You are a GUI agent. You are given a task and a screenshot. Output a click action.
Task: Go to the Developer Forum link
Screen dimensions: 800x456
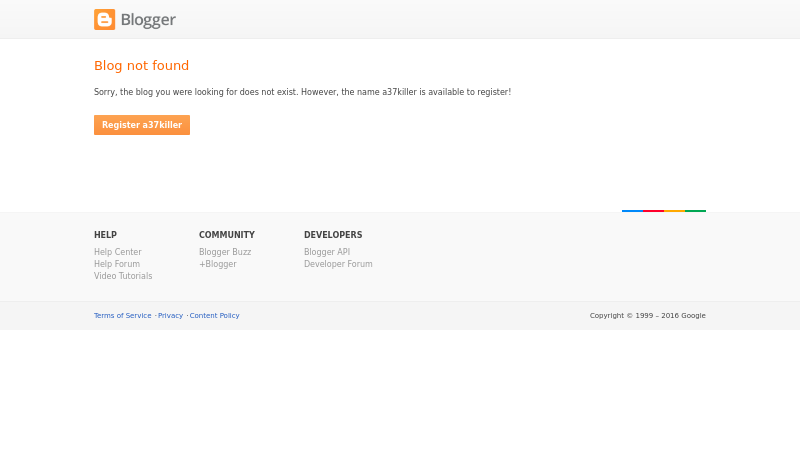338,264
